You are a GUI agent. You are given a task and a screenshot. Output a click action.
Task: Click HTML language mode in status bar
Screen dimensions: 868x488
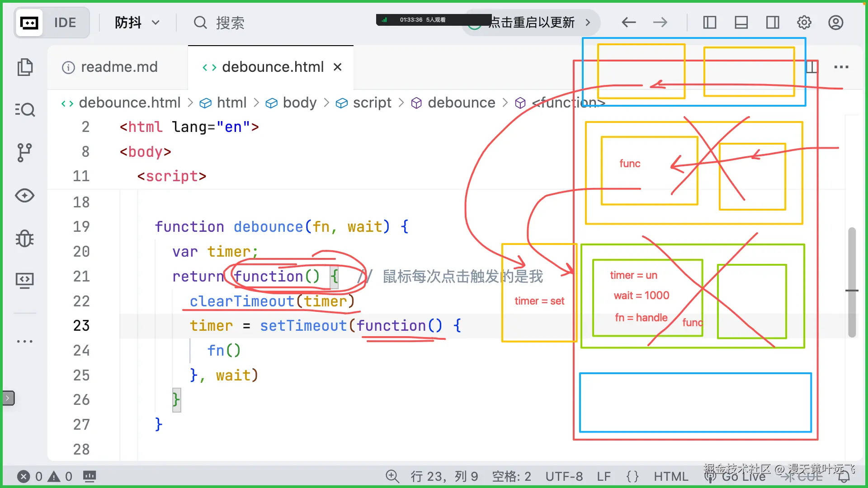click(670, 476)
